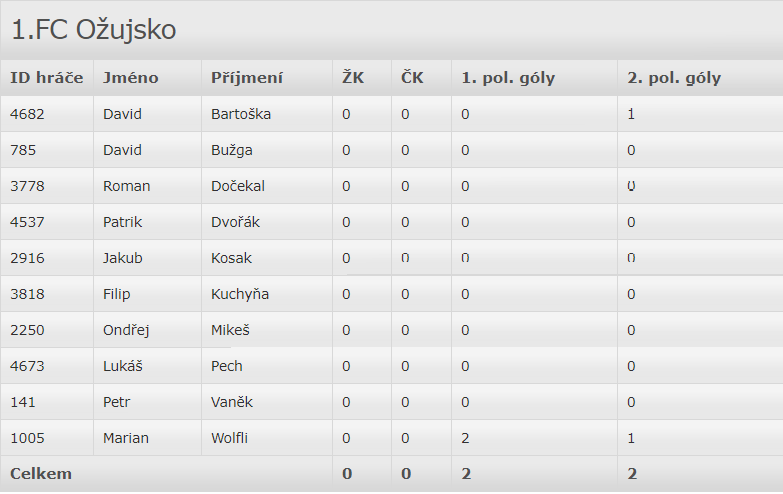Click the Celkem totals row label
The width and height of the screenshot is (783, 494).
click(41, 474)
